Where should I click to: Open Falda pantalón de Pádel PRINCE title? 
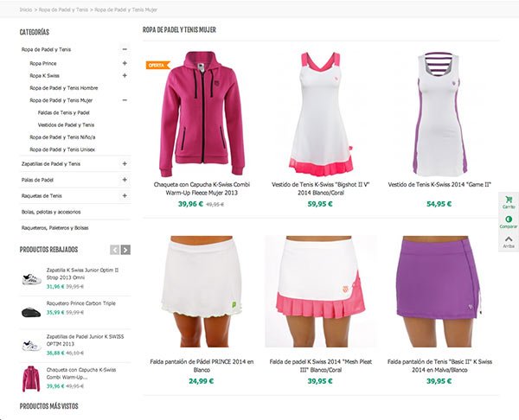click(x=202, y=366)
